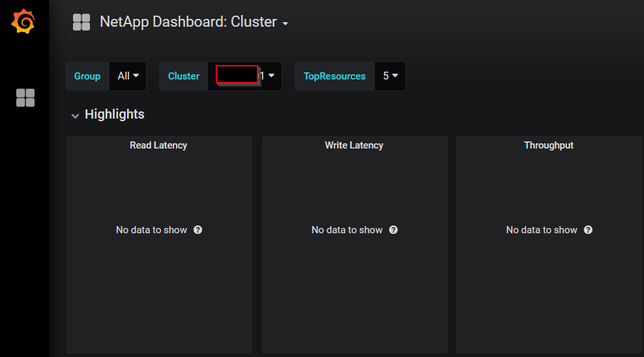The image size is (644, 357).
Task: Click the Write Latency panel title
Action: [354, 145]
